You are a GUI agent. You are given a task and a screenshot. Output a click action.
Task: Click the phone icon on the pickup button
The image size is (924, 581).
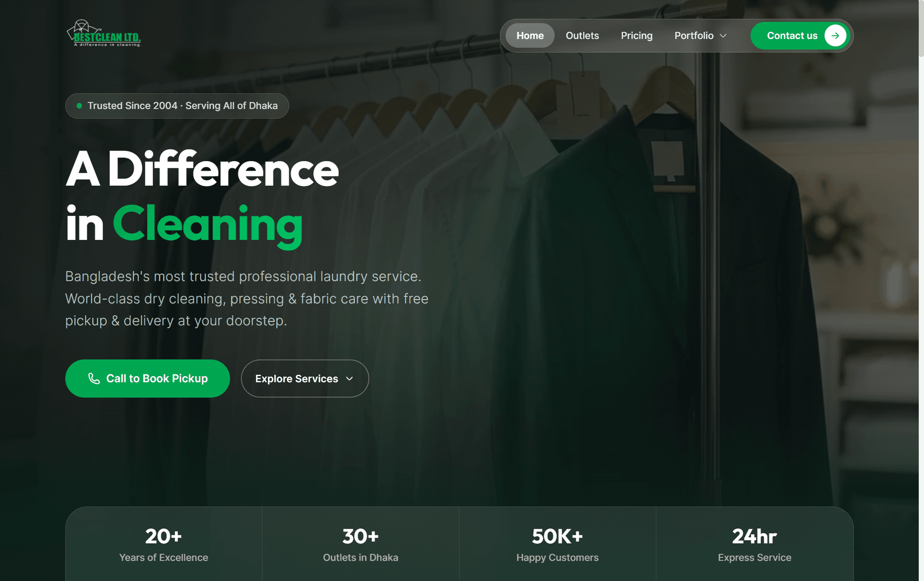[94, 379]
